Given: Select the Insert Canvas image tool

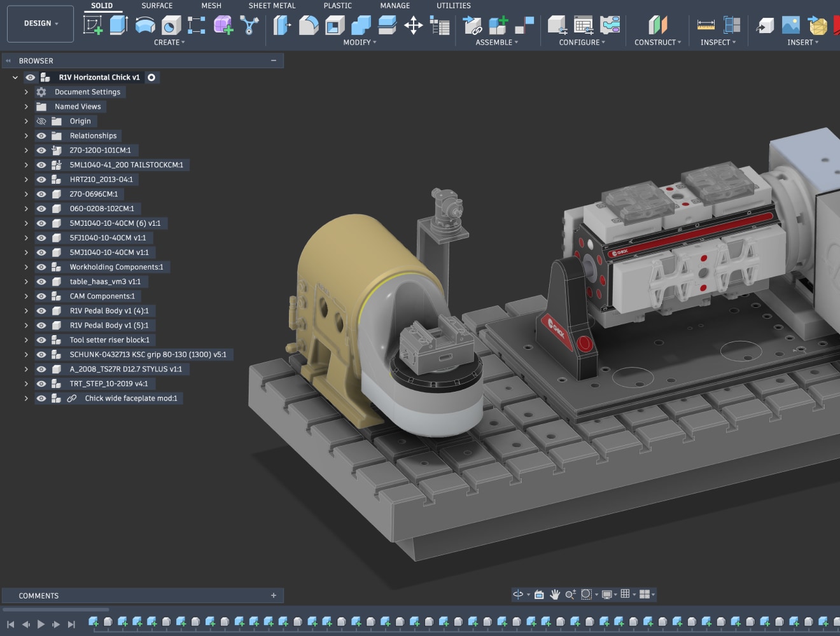Looking at the screenshot, I should point(791,25).
